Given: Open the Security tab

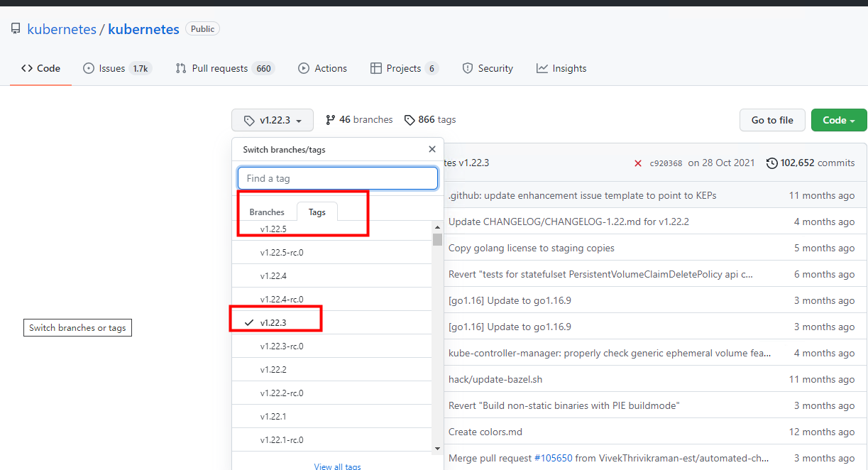Looking at the screenshot, I should coord(488,68).
